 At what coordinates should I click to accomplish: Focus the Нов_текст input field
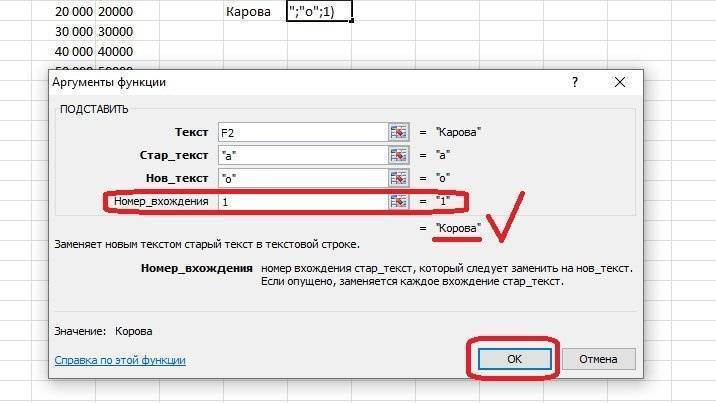(303, 178)
